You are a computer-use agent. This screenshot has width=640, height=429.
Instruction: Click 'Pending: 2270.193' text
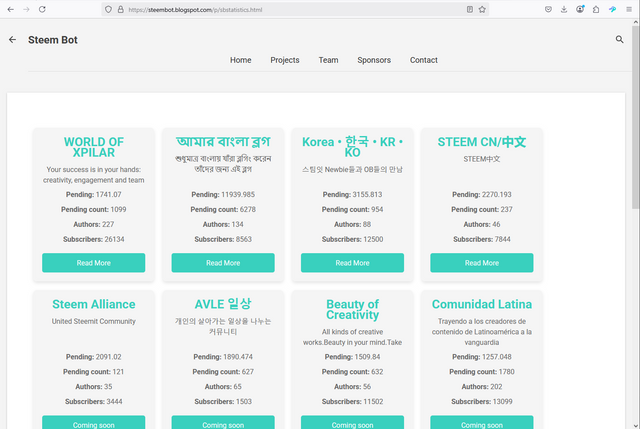pos(482,195)
